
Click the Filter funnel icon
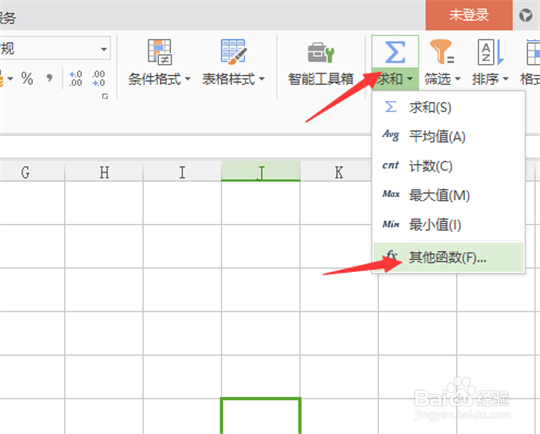[442, 52]
